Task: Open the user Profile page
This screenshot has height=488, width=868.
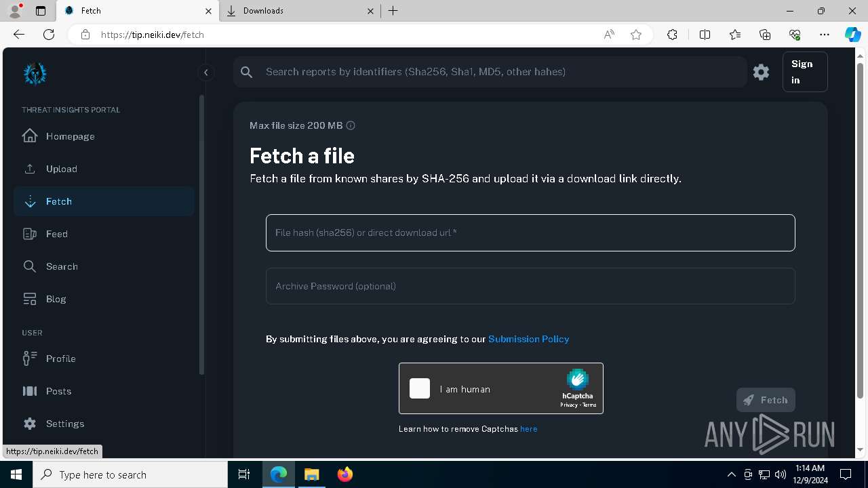Action: (104, 359)
